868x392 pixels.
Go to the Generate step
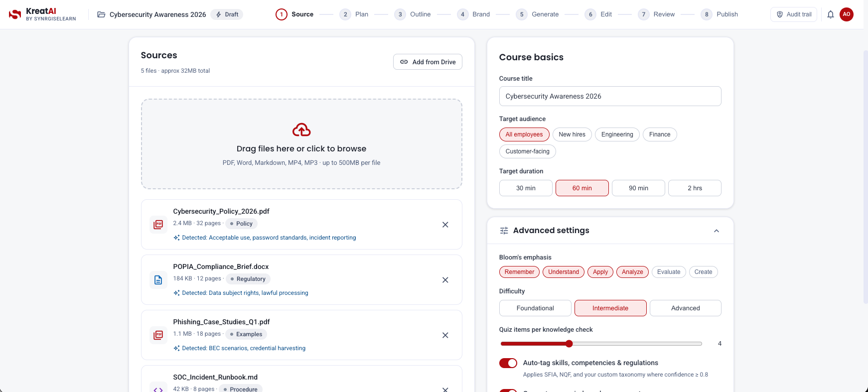pyautogui.click(x=537, y=14)
